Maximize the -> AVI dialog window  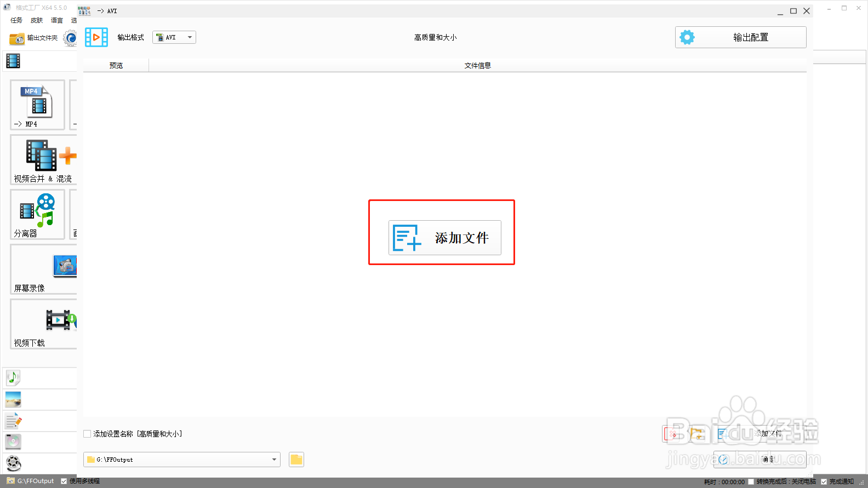coord(793,11)
